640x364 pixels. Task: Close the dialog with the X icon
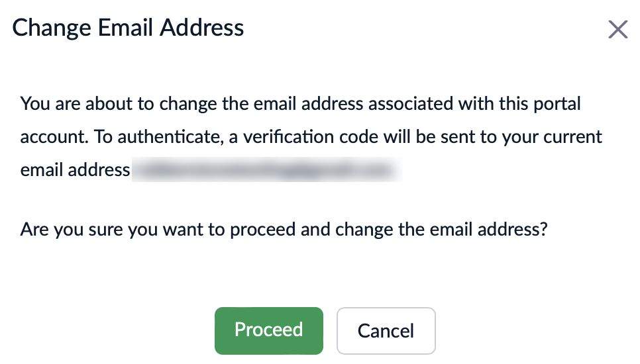pyautogui.click(x=617, y=29)
